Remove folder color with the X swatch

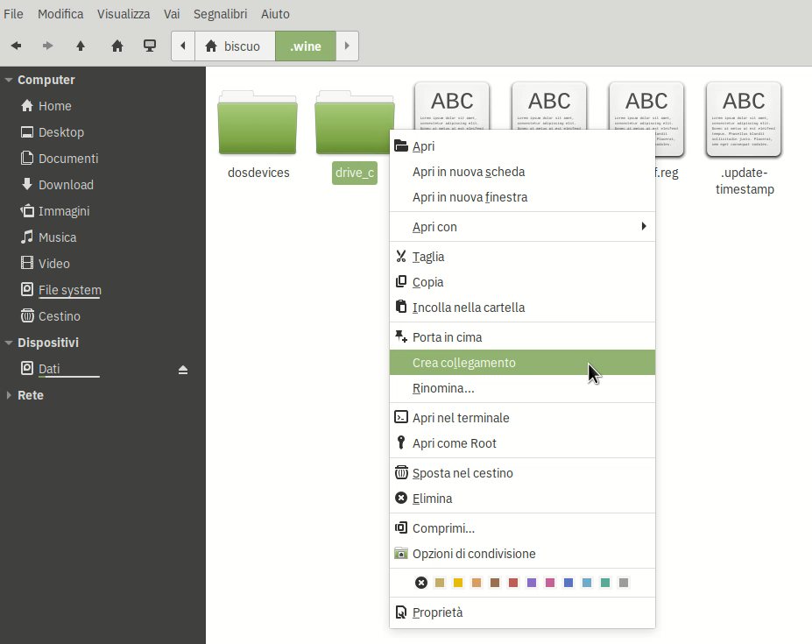[x=421, y=583]
